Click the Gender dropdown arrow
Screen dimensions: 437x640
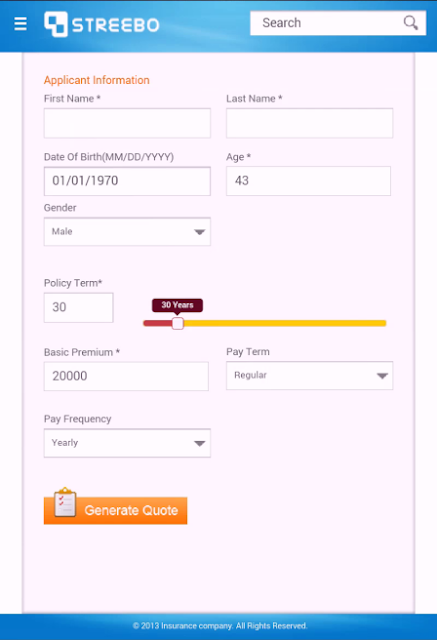(x=199, y=232)
